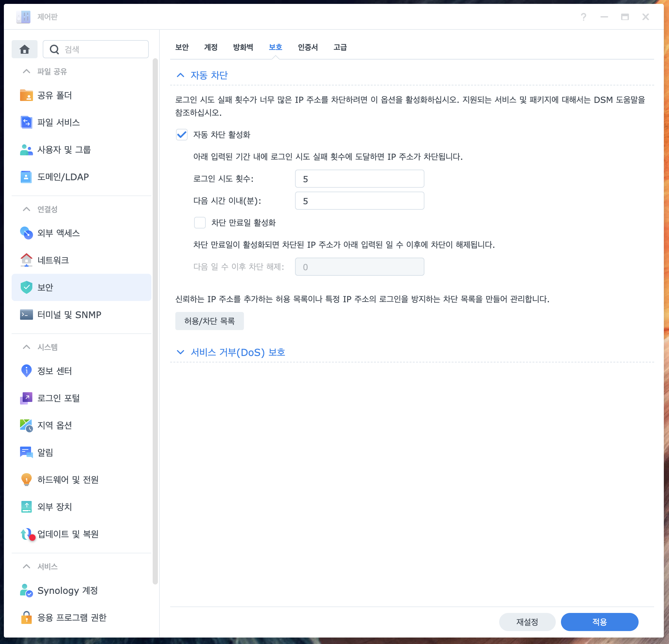Click the 업데이트 및 복원 update icon
Image resolution: width=669 pixels, height=644 pixels.
coord(26,534)
